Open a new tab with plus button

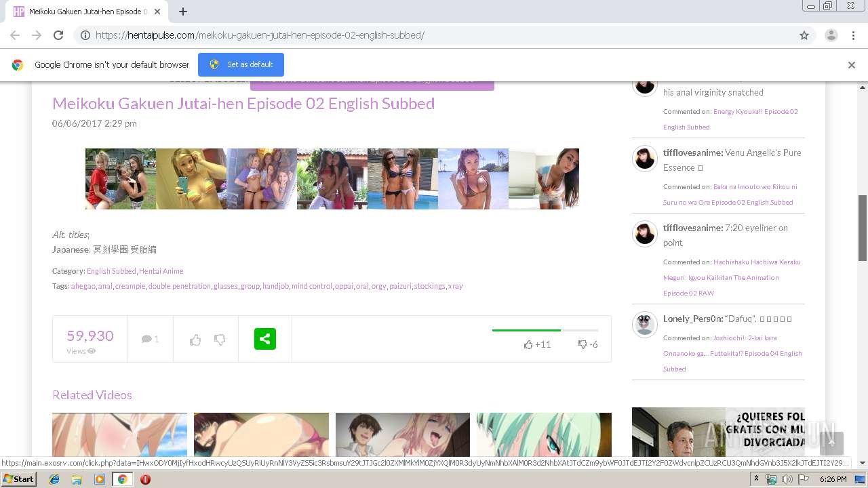183,12
